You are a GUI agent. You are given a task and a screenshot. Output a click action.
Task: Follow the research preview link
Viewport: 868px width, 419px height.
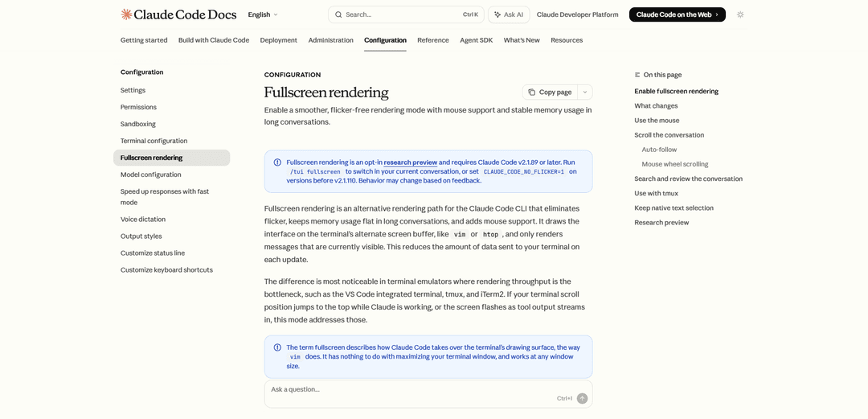tap(410, 162)
